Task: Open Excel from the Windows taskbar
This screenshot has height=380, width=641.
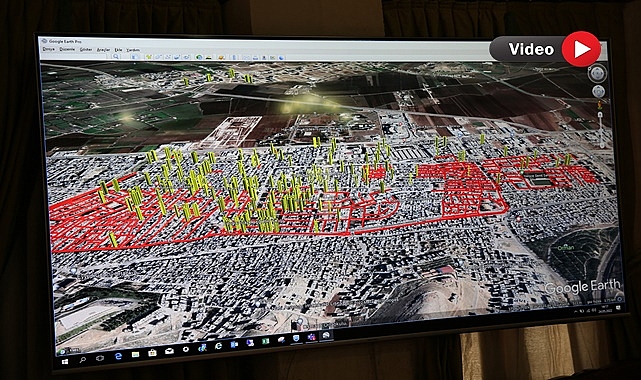Action: (265, 341)
